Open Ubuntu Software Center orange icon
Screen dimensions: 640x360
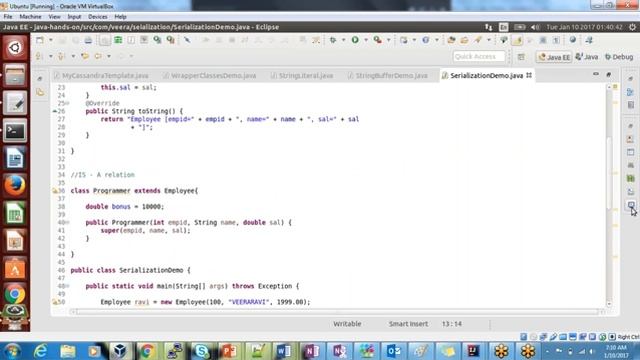(x=15, y=269)
